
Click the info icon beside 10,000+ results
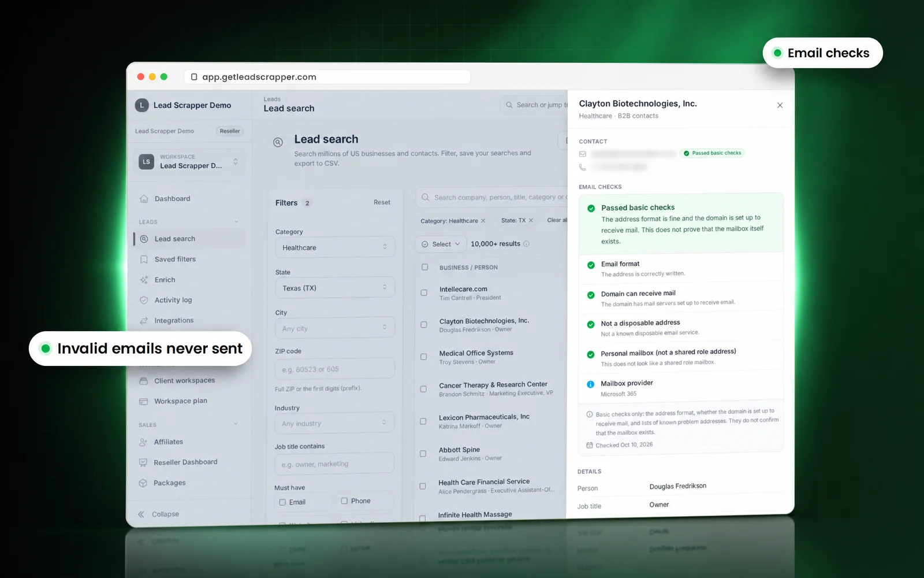click(x=526, y=244)
